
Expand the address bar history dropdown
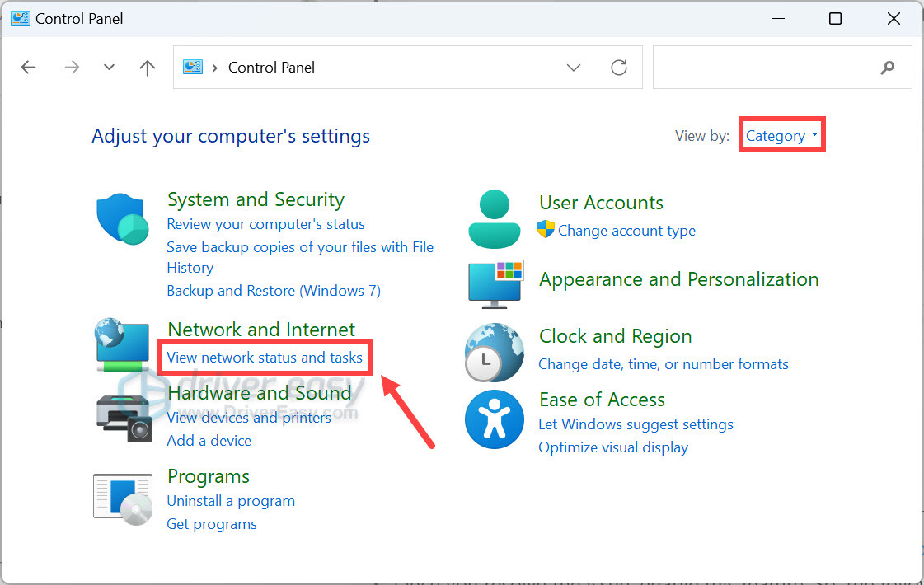coord(574,68)
